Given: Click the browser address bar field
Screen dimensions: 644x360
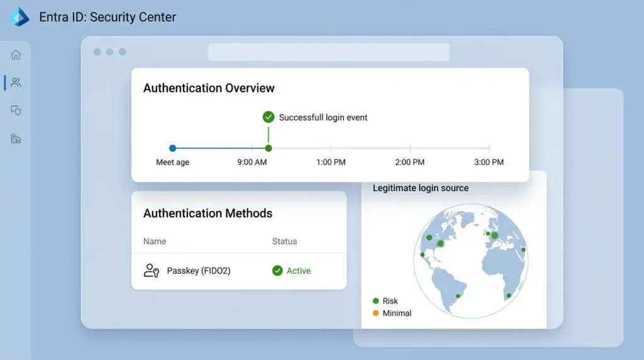Looking at the screenshot, I should pos(328,52).
